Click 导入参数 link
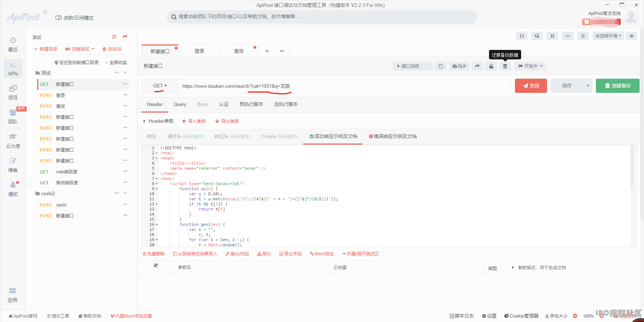Viewport: 644px width, 322px height. pos(194,121)
